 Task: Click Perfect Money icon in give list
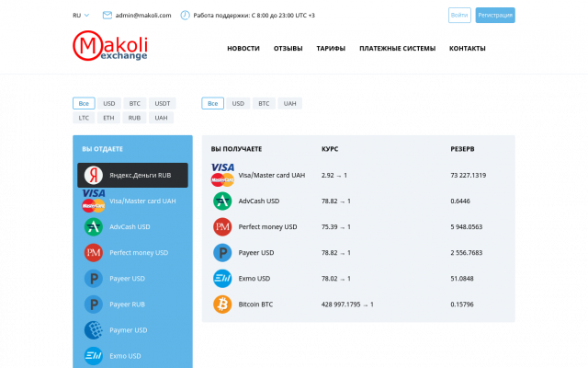pos(94,253)
